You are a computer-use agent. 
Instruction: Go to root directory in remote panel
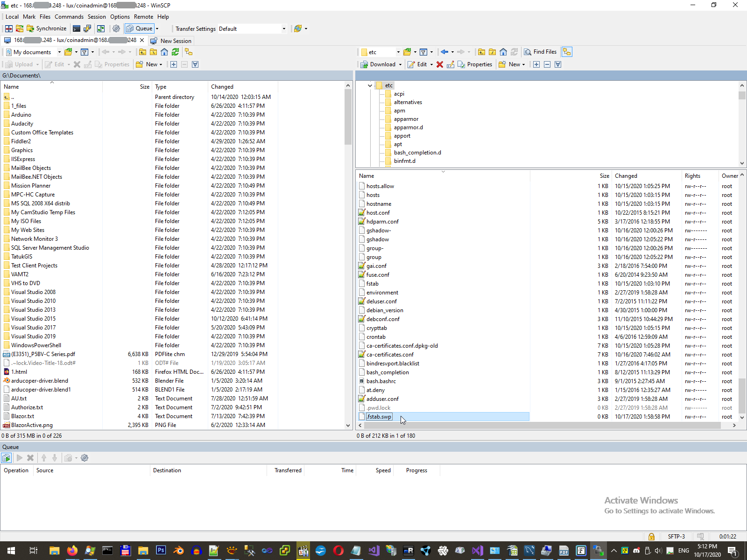click(x=492, y=52)
